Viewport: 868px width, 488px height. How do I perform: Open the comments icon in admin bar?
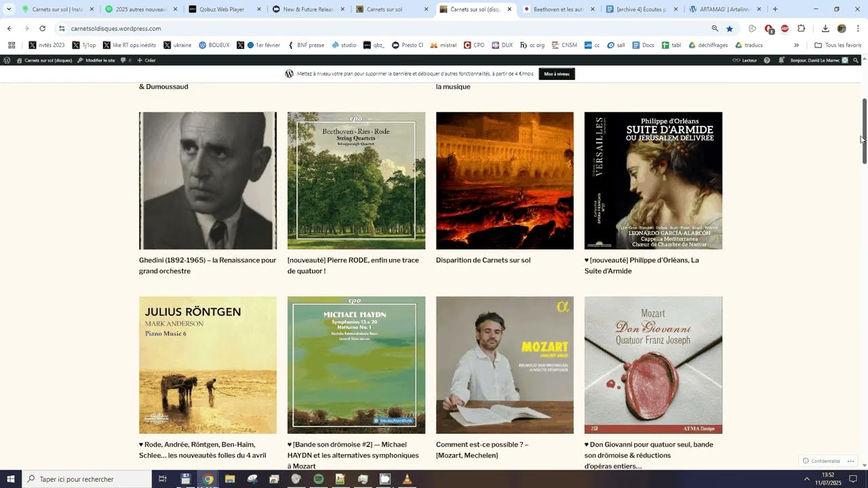[x=125, y=60]
